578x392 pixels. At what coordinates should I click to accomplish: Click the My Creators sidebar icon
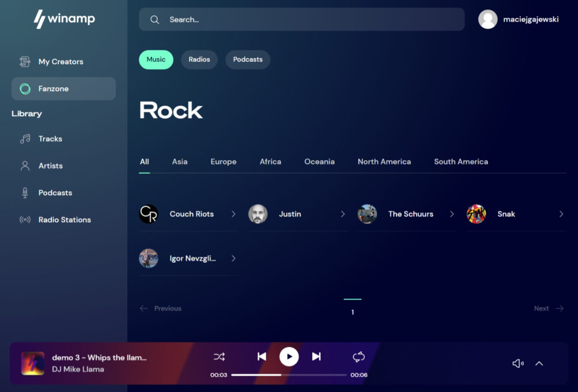(x=25, y=61)
